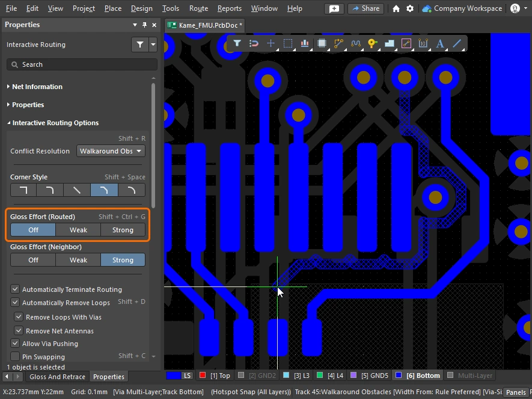Viewport: 532px width, 399px height.
Task: Collapse the Interactive Routing Options section
Action: (55, 123)
